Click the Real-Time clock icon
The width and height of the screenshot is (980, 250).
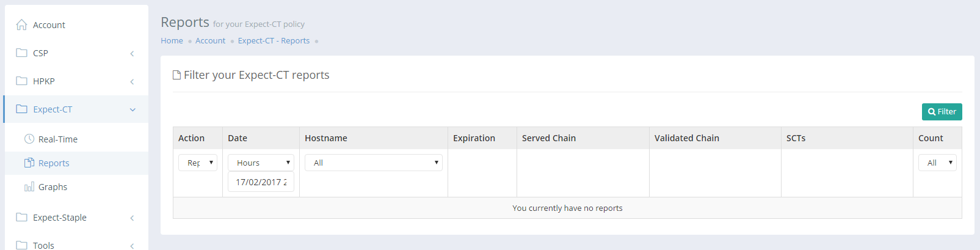coord(29,139)
